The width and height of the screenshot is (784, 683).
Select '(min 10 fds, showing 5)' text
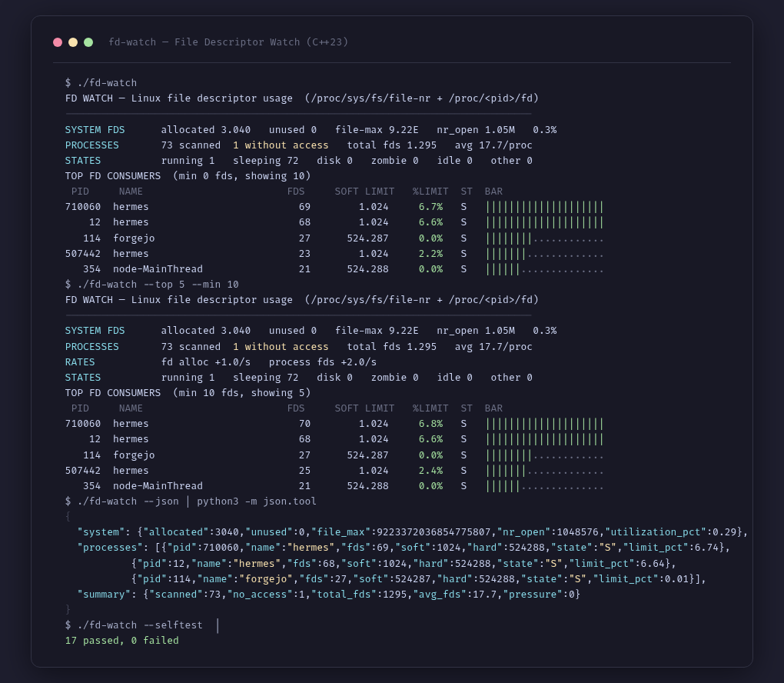tap(242, 393)
